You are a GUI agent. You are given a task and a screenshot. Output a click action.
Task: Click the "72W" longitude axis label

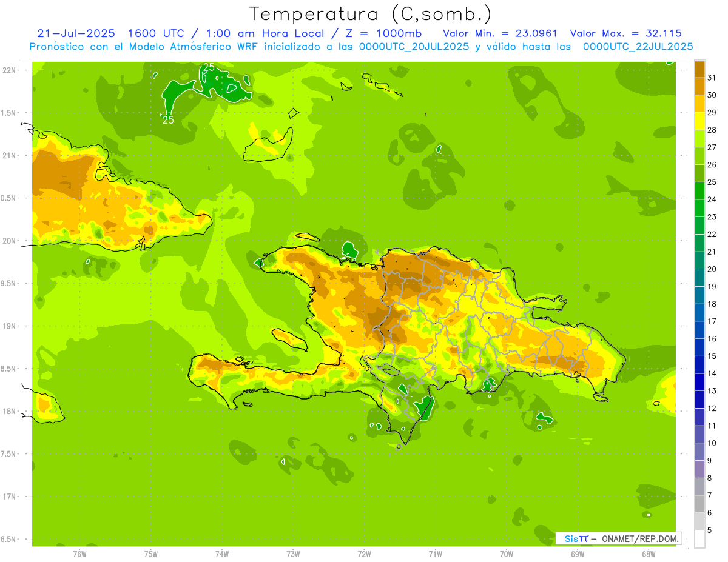[364, 554]
